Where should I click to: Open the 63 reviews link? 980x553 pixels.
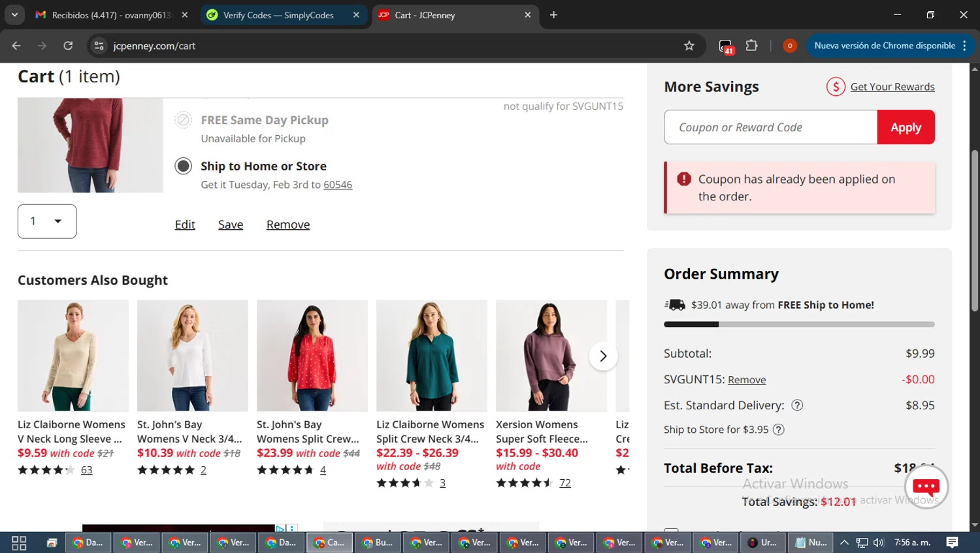86,470
